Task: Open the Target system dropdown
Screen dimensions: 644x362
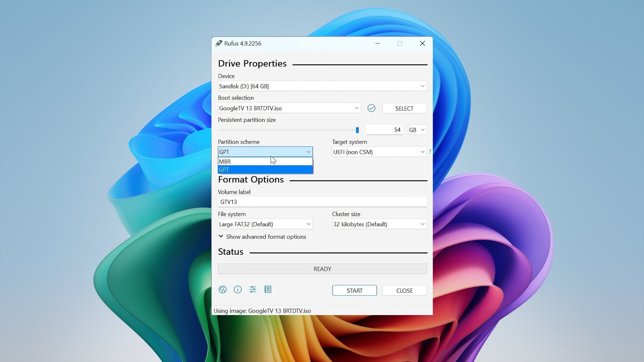Action: pos(379,152)
